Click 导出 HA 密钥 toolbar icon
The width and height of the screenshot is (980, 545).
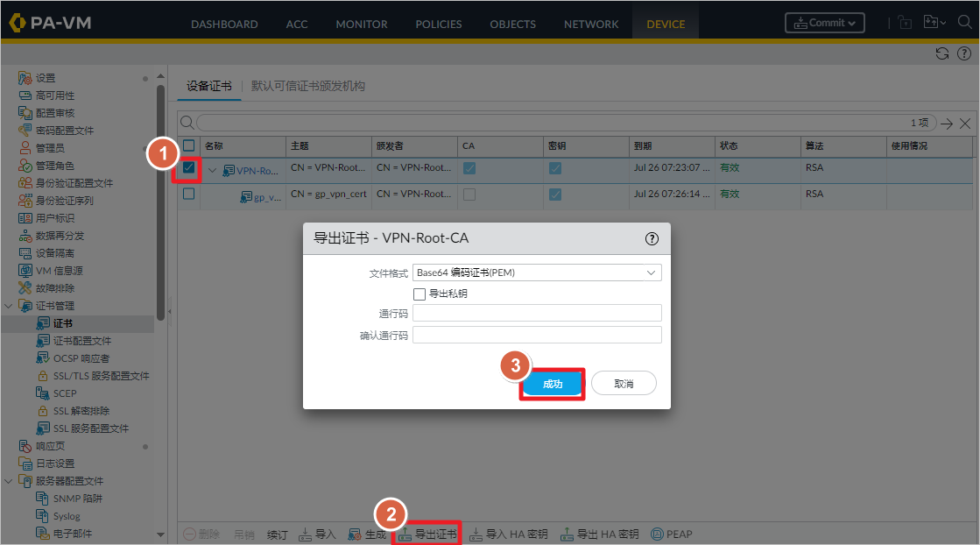(x=567, y=534)
